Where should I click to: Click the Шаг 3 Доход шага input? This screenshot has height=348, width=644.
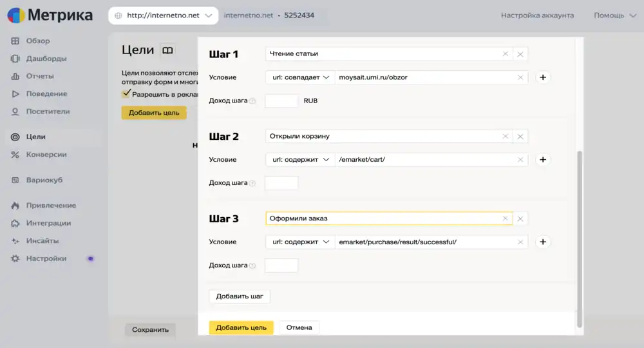(x=281, y=266)
